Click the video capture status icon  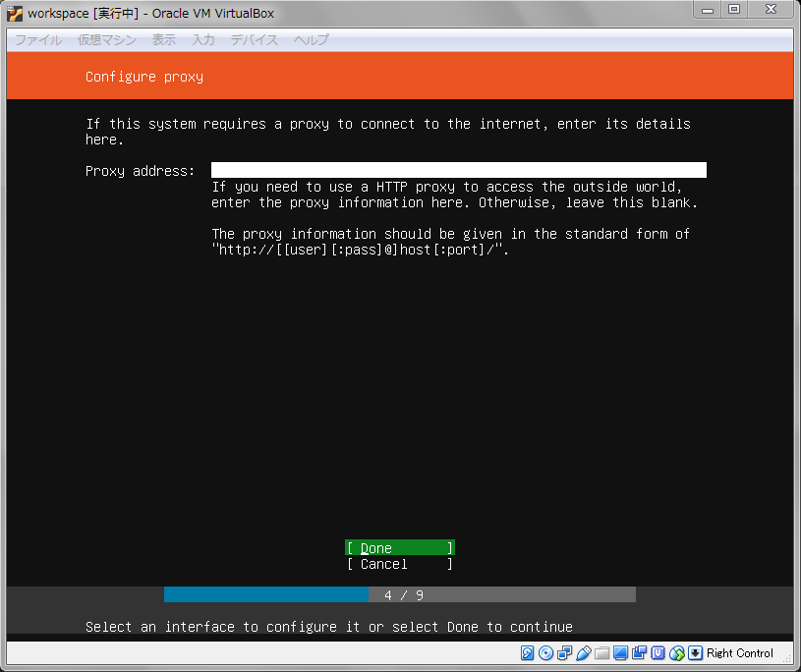[639, 653]
